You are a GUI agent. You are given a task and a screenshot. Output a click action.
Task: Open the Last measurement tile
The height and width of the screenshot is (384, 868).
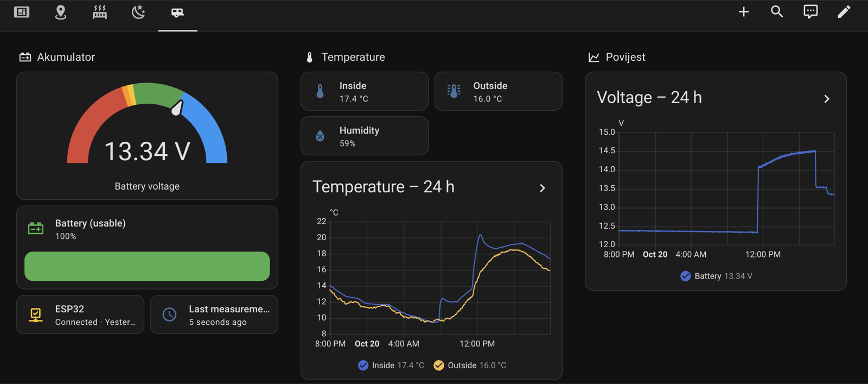point(214,314)
